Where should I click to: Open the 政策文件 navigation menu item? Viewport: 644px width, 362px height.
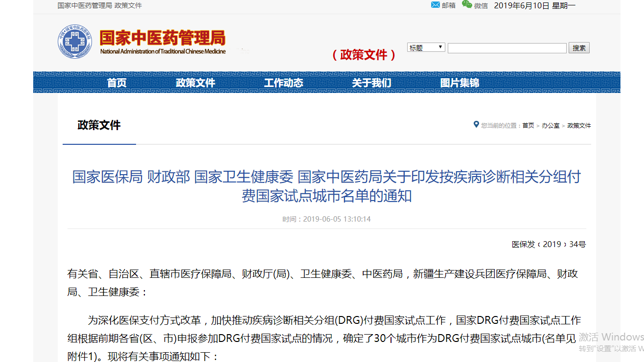tap(196, 83)
